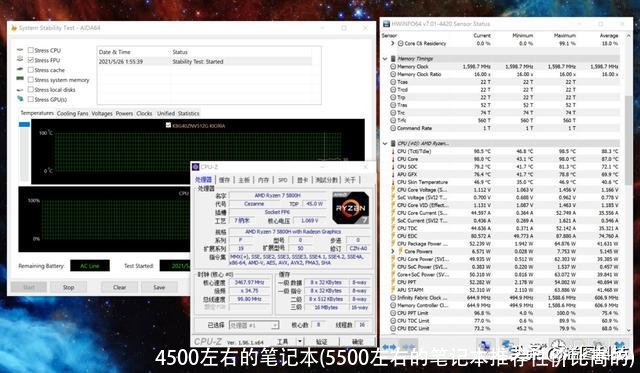The width and height of the screenshot is (640, 373).
Task: Select the SPD tab in CPU-Z
Action: (282, 180)
